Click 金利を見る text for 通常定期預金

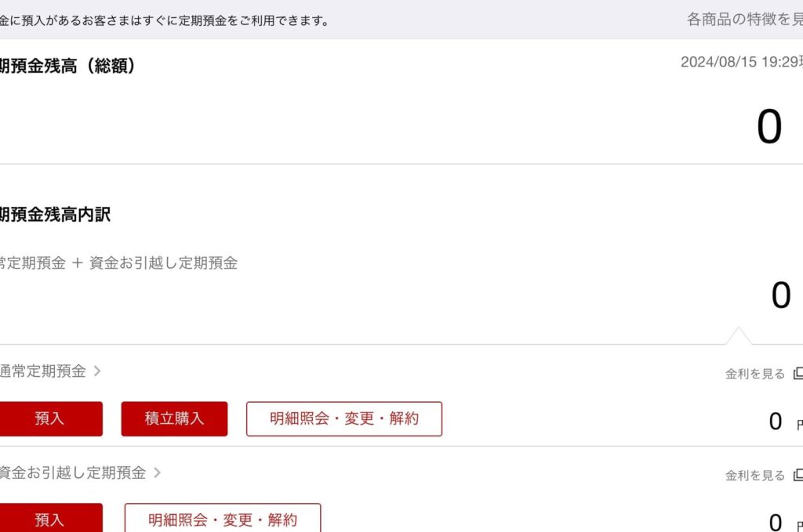[754, 374]
